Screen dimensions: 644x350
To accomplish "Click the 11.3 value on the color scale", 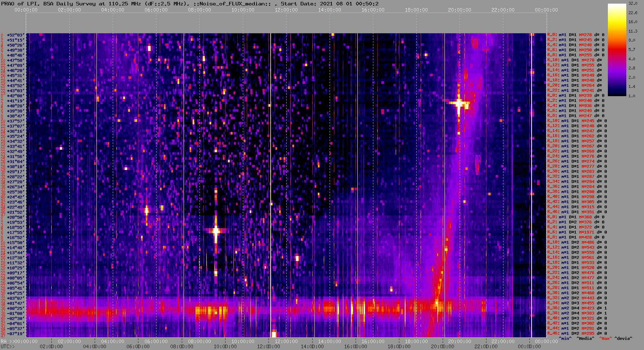I will click(x=633, y=31).
